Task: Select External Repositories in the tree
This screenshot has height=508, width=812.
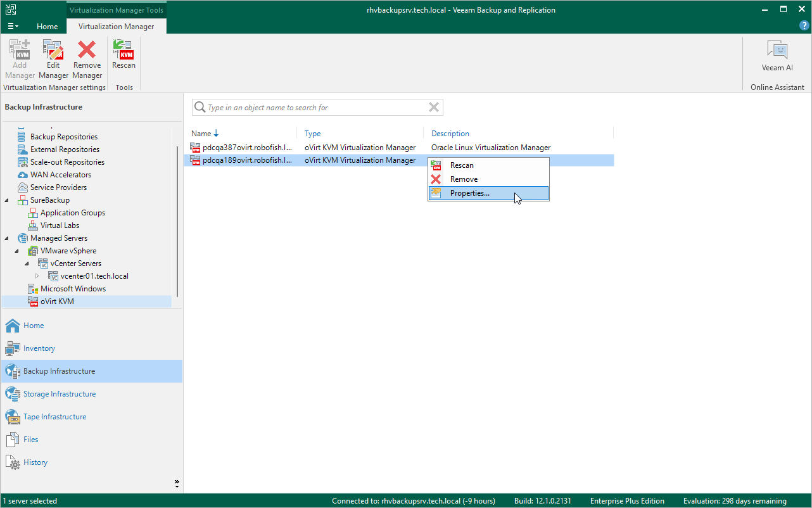Action: [x=65, y=149]
